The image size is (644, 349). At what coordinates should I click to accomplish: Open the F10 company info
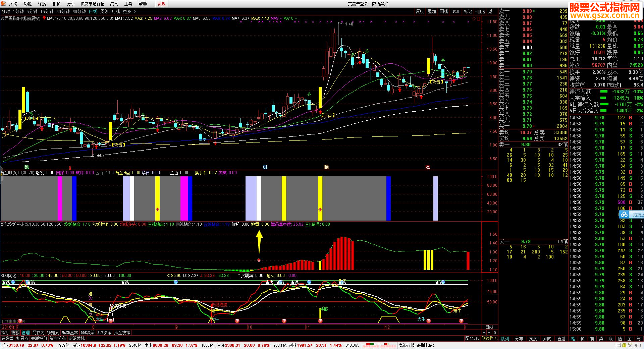(x=456, y=11)
